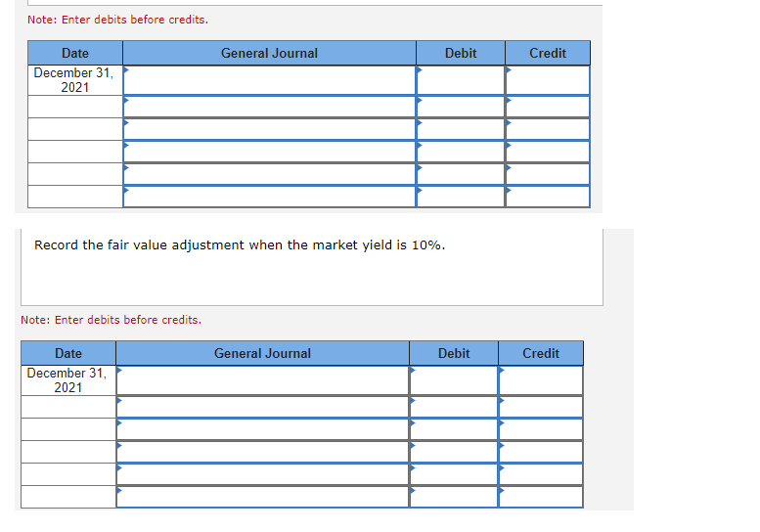Select second-row General Journal cell in upper table
760x532 pixels.
(270, 107)
